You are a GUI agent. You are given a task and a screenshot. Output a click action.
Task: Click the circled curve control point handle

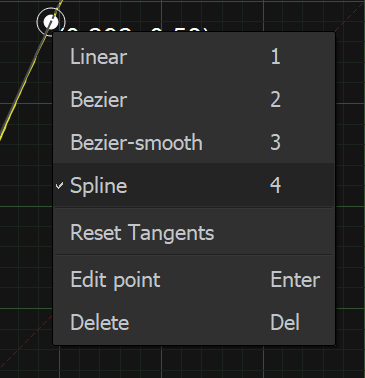51,22
